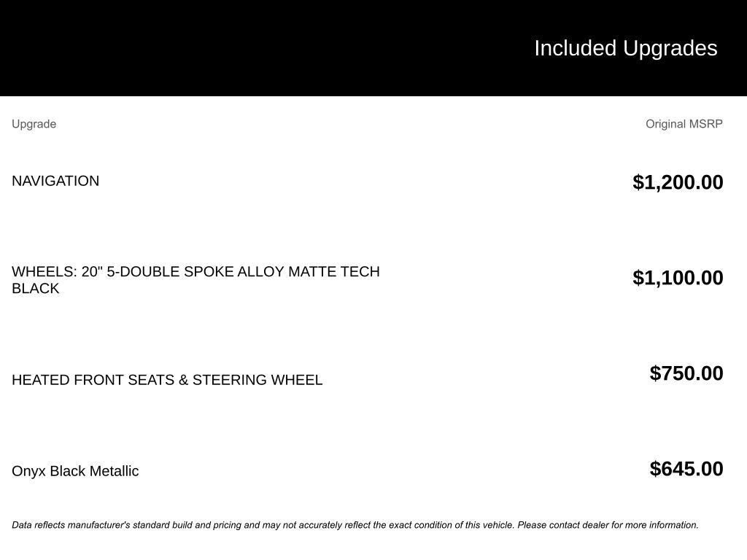747x560 pixels.
Task: Click the 'Please contact dealer' disclaimer sentence
Action: (608, 525)
